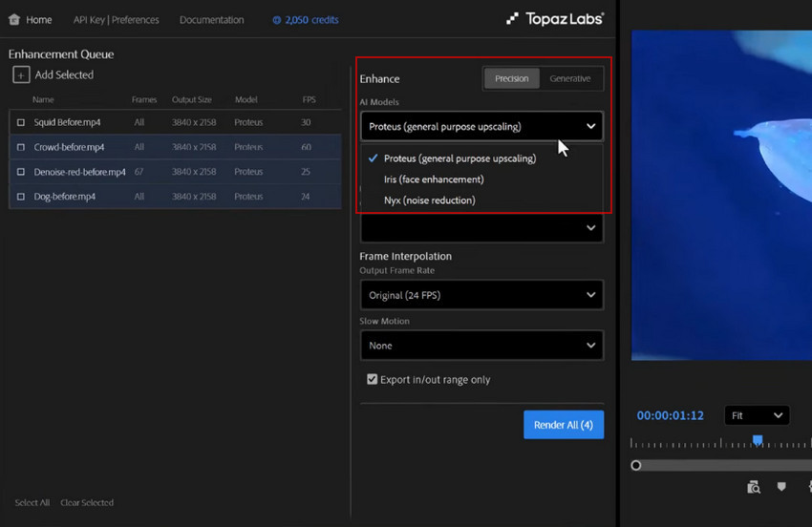
Task: Click FPS value 24 for Dog-before.mp4
Action: click(306, 197)
